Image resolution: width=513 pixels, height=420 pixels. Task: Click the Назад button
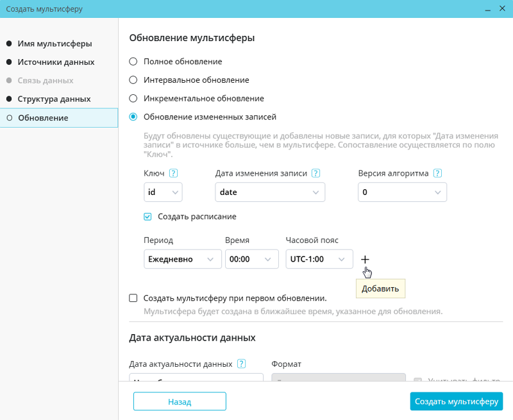click(x=180, y=401)
